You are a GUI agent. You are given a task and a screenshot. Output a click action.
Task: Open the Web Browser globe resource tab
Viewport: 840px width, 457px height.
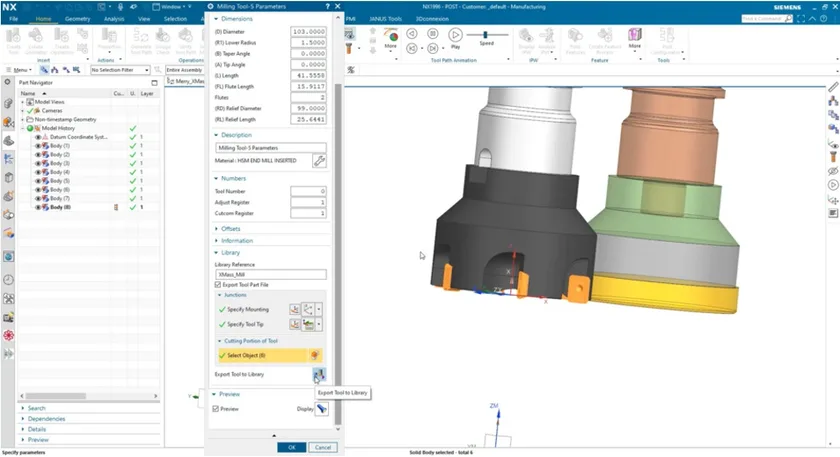click(9, 257)
